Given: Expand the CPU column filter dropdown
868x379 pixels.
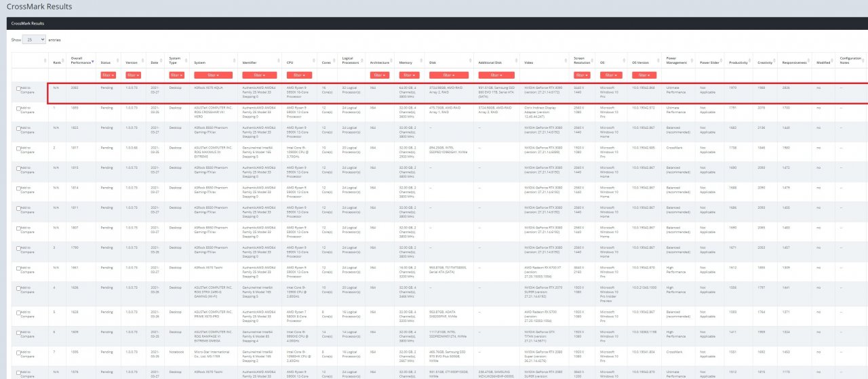Looking at the screenshot, I should point(299,75).
